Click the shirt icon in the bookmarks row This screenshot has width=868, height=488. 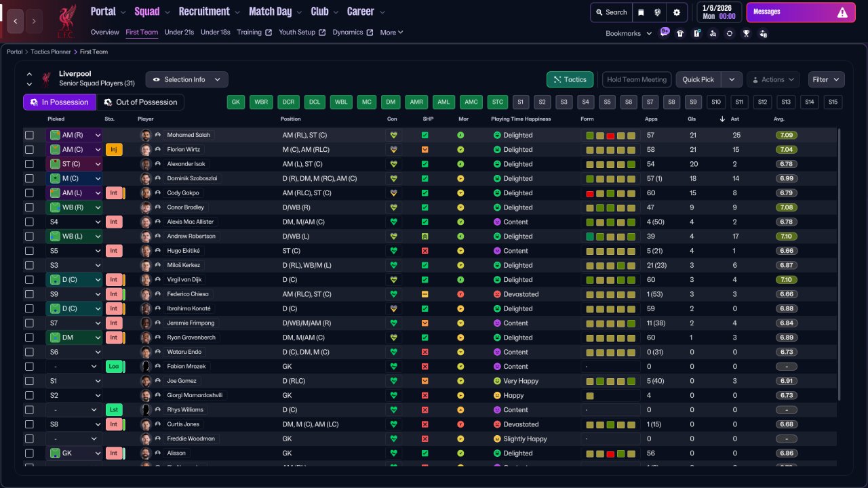(x=680, y=33)
